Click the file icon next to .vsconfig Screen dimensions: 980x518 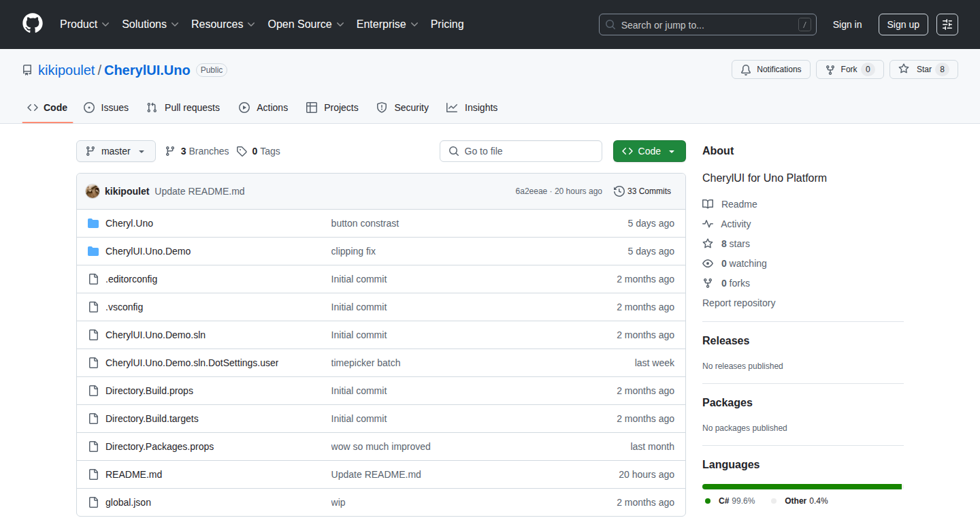coord(93,307)
